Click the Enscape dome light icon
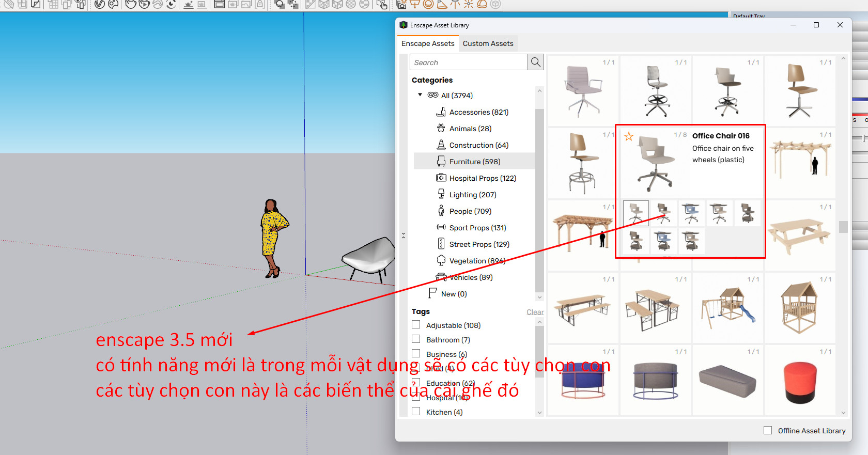 [x=482, y=5]
